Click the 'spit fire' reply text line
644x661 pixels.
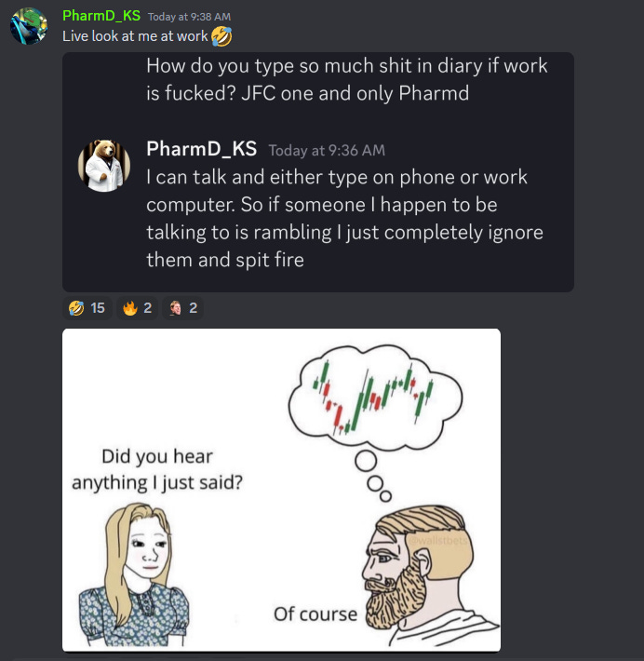(x=225, y=260)
